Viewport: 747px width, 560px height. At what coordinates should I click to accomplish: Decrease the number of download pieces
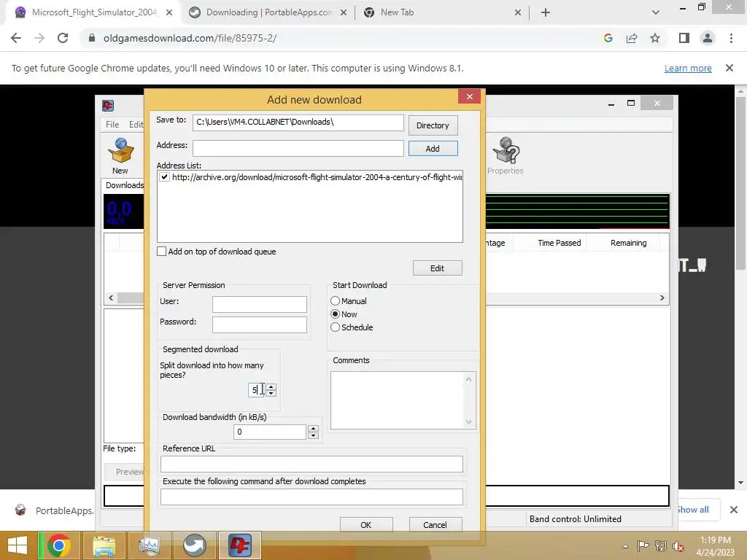(x=271, y=393)
